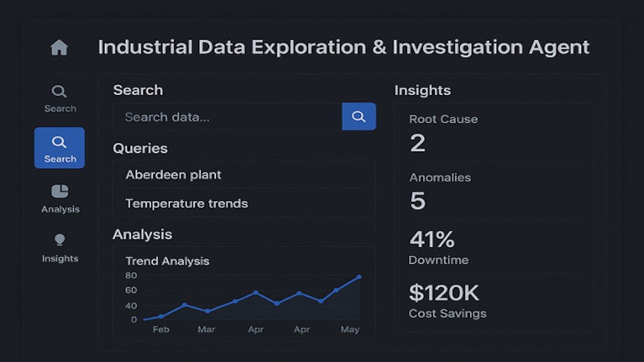644x362 pixels.
Task: Select the Aberdeen plant query
Action: pyautogui.click(x=244, y=174)
